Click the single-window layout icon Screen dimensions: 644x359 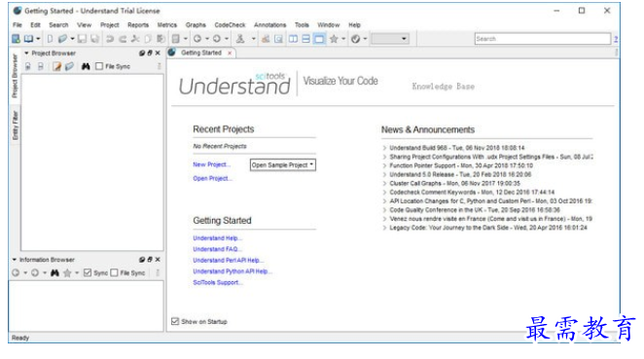point(319,39)
